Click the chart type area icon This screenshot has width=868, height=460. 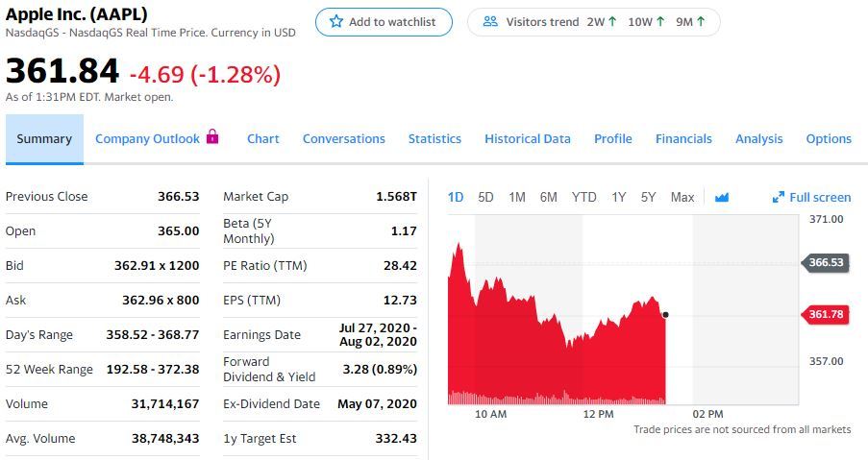tap(722, 197)
